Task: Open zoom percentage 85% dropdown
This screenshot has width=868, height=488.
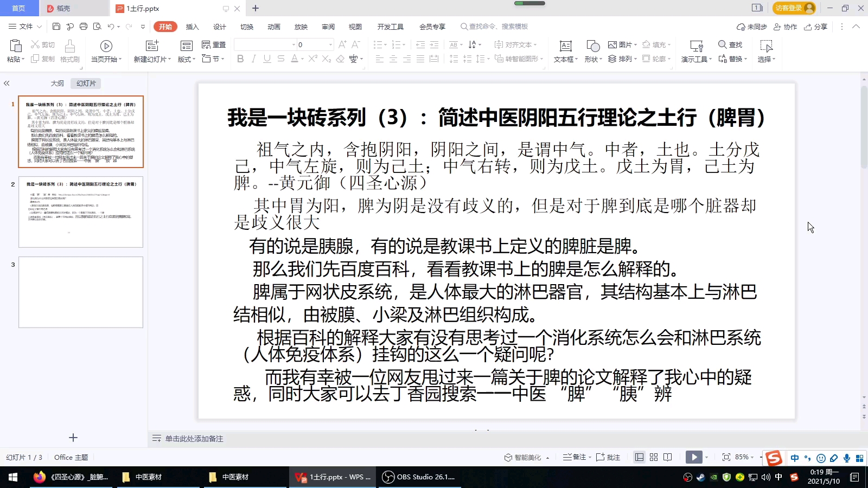Action: tap(752, 457)
